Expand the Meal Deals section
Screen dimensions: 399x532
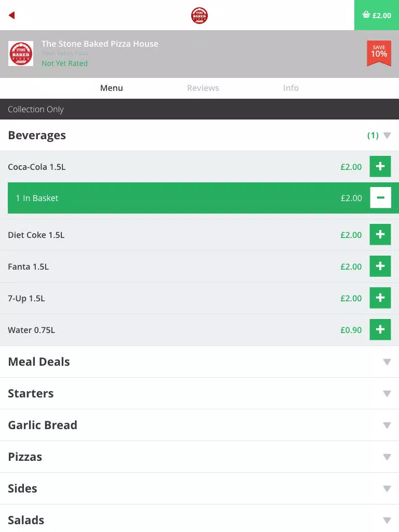[x=199, y=362]
